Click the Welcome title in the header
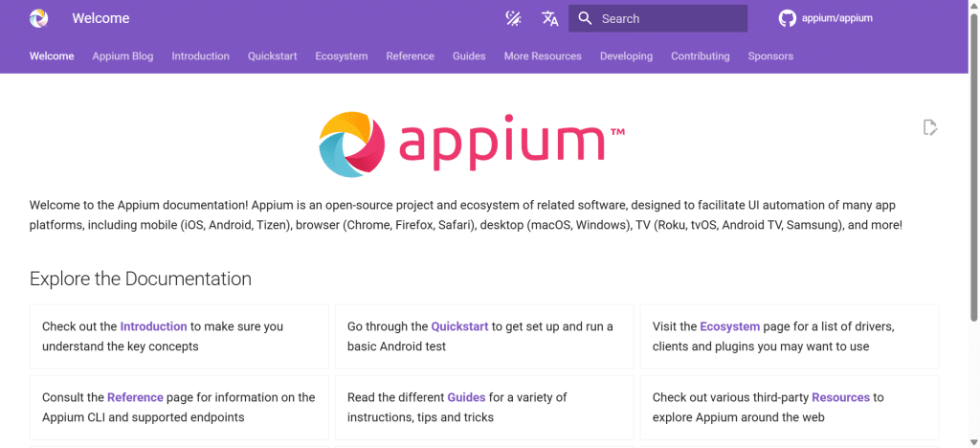Image resolution: width=980 pixels, height=448 pixels. click(100, 18)
